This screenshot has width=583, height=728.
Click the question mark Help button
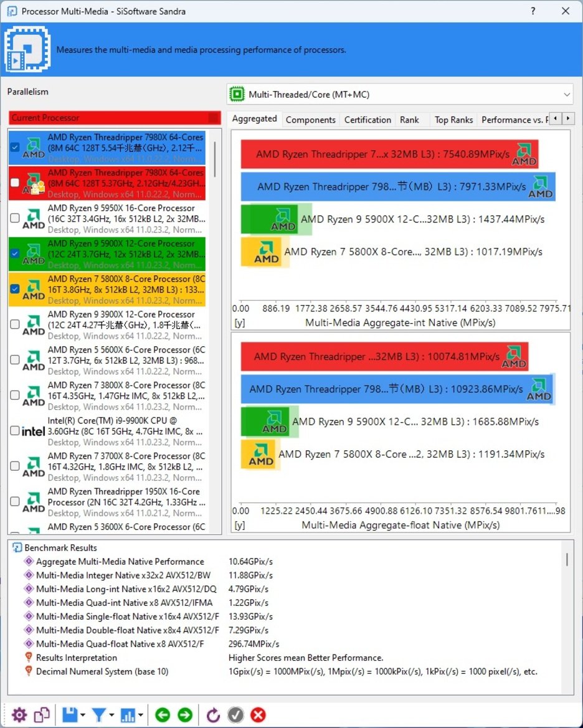coord(533,11)
